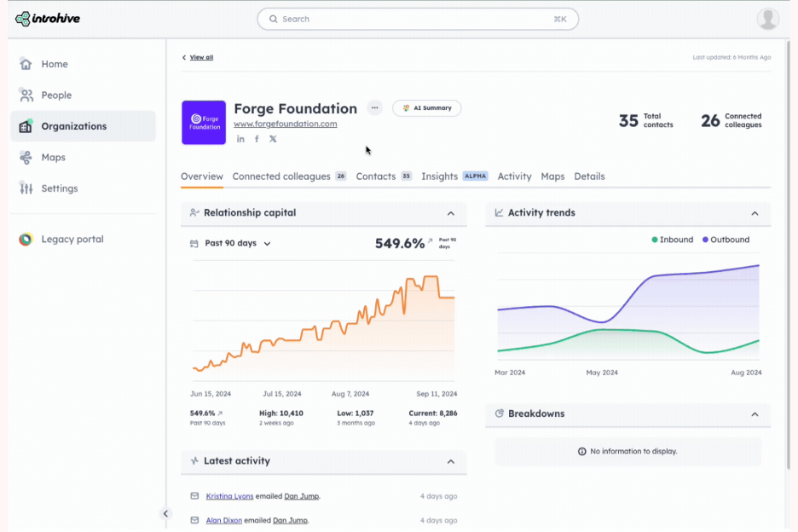The width and height of the screenshot is (798, 532).
Task: Open the Facebook icon for Forge Foundation
Action: tap(257, 139)
